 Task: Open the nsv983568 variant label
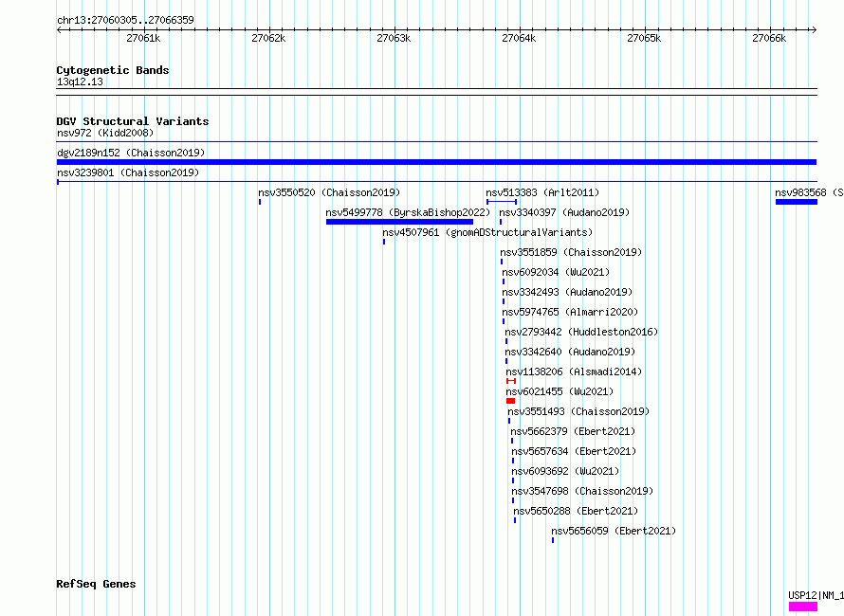(x=809, y=192)
